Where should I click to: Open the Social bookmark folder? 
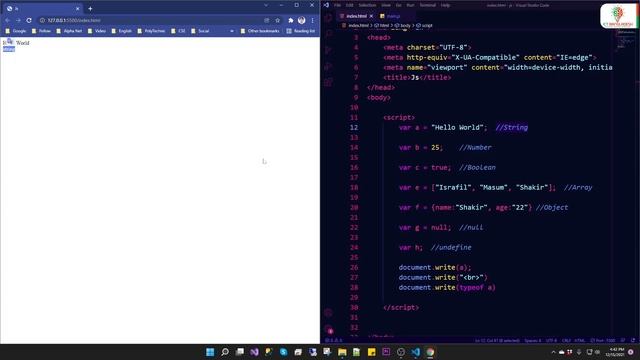[200, 31]
